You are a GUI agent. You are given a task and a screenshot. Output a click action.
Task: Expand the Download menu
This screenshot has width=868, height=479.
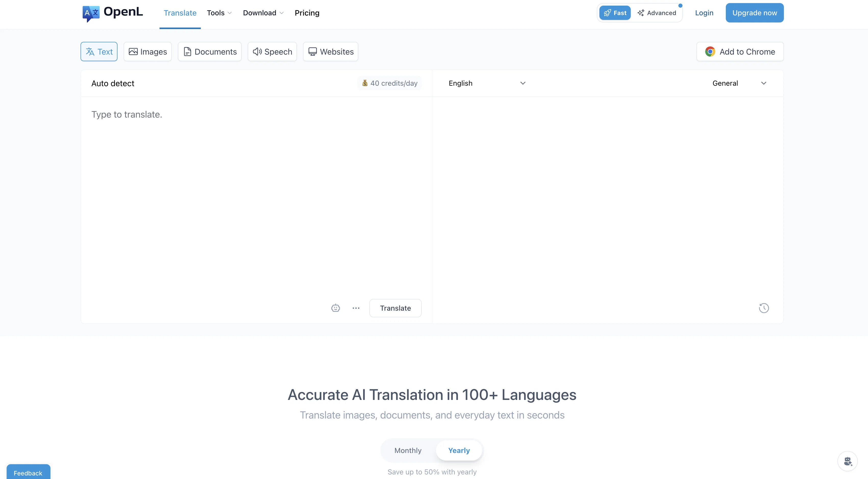click(x=263, y=13)
